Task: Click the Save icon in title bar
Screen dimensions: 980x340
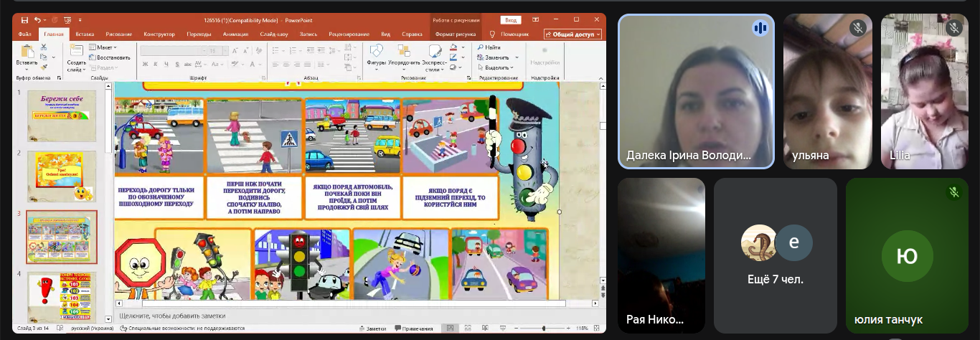Action: click(x=25, y=20)
